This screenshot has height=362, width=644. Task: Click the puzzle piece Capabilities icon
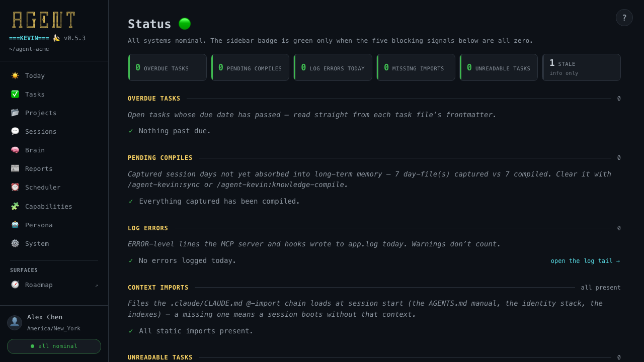point(15,206)
